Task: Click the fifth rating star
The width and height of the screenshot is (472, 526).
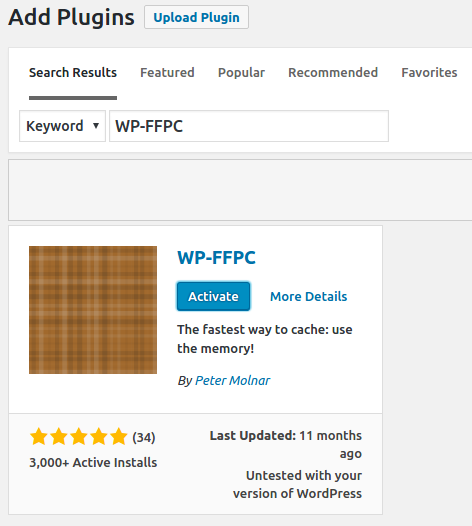Action: click(x=119, y=436)
